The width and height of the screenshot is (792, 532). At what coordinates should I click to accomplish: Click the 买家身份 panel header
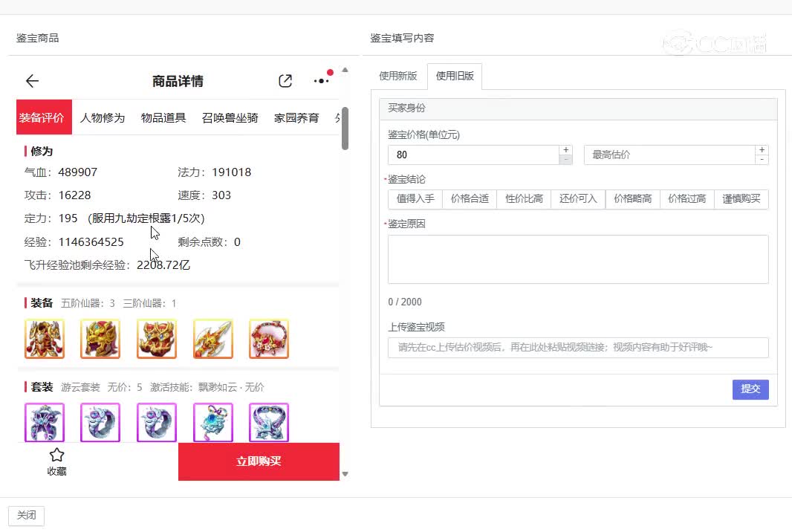(578, 108)
